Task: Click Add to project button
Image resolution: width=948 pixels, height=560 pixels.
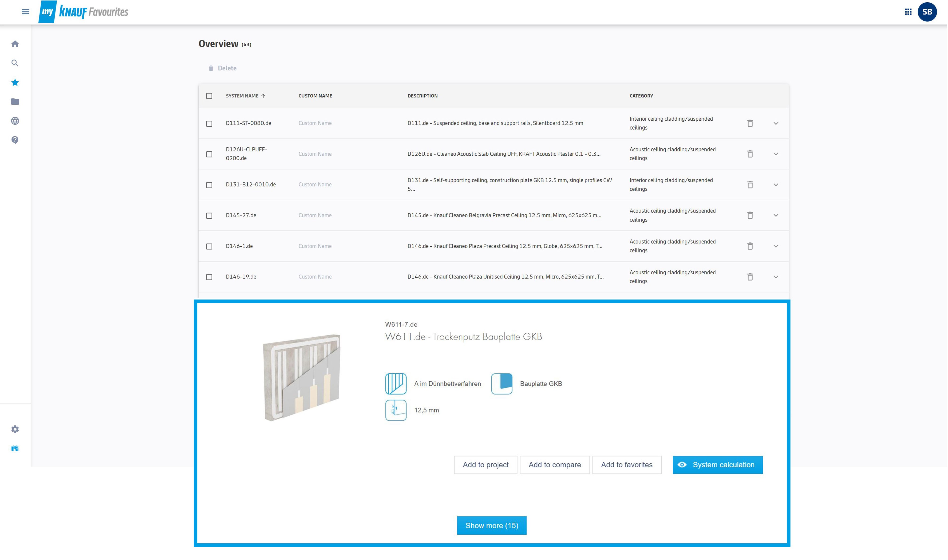Action: tap(486, 465)
